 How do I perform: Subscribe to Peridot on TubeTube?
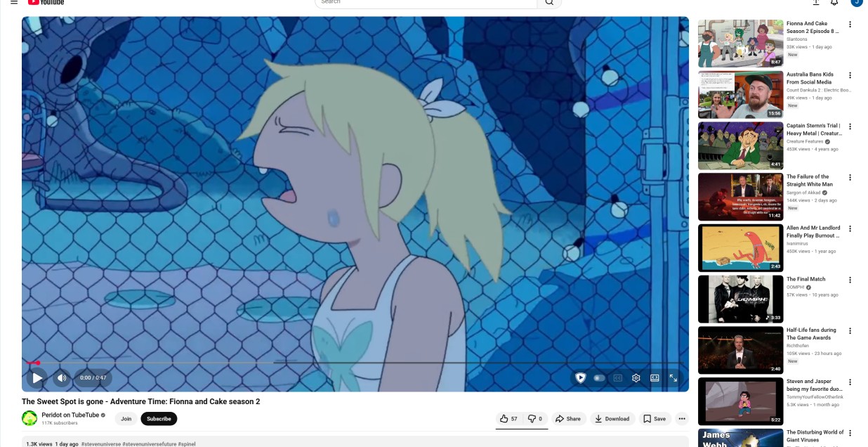click(159, 419)
